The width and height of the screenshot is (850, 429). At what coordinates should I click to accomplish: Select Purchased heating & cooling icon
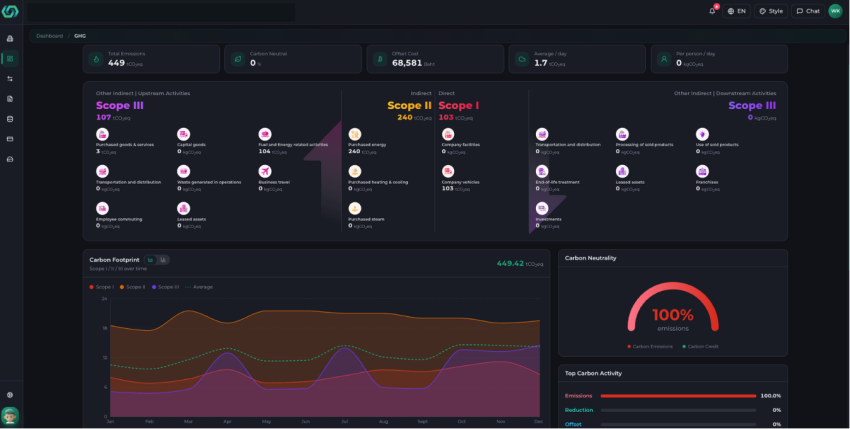[x=355, y=171]
